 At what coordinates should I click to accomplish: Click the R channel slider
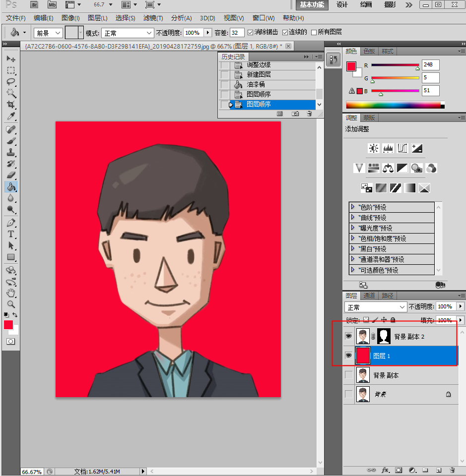pos(395,65)
